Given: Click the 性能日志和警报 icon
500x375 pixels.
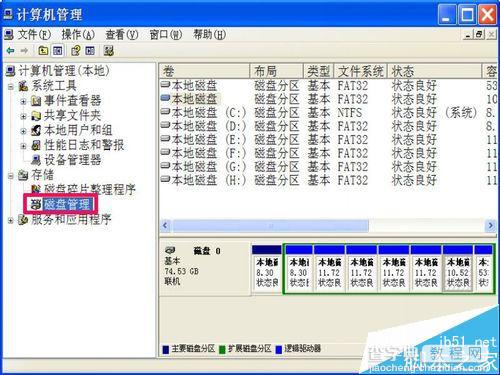Looking at the screenshot, I should click(x=36, y=145).
